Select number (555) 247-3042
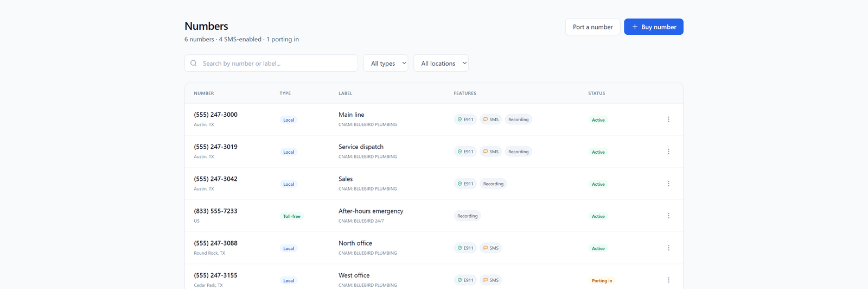 click(216, 179)
